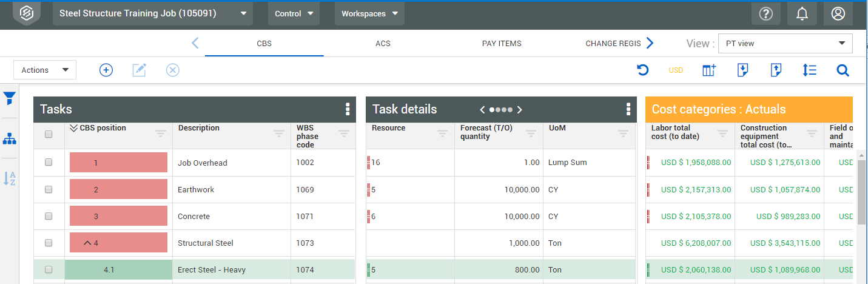Click the blue filter funnel icon

coord(9,98)
